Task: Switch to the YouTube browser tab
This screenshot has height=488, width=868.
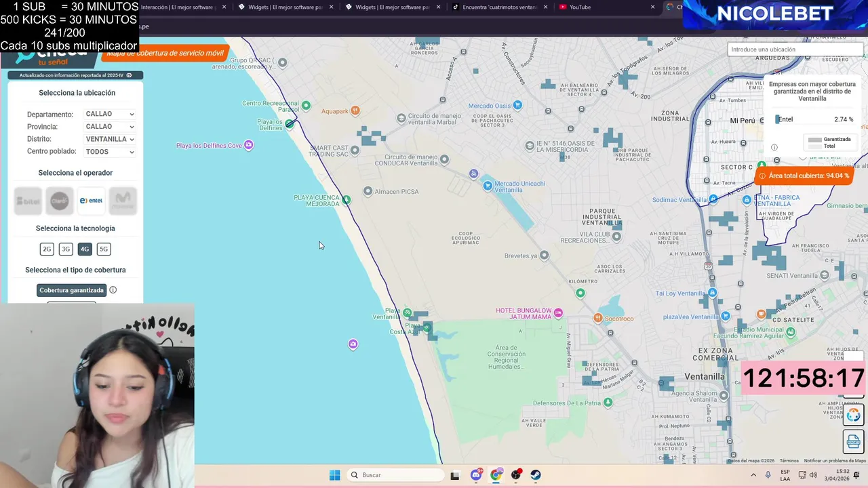Action: 580,7
